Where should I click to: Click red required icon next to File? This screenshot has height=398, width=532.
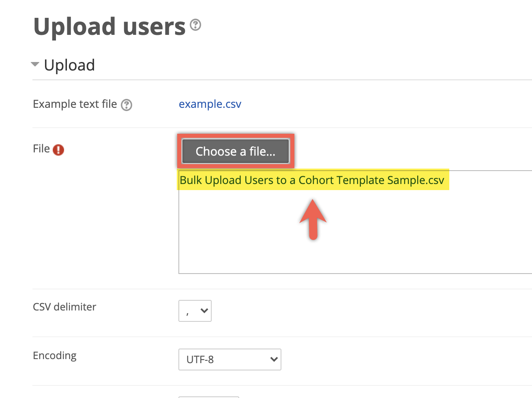point(58,150)
